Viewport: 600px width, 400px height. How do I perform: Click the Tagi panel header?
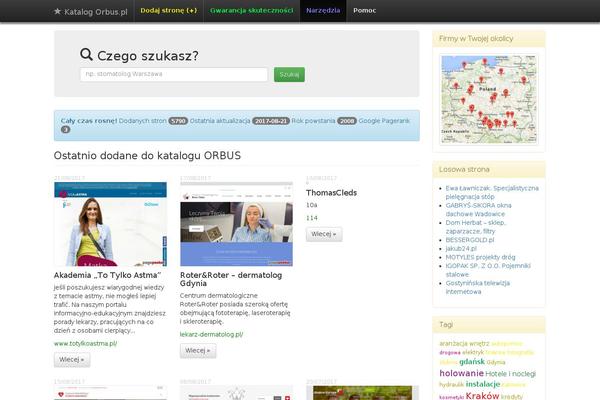pos(489,325)
